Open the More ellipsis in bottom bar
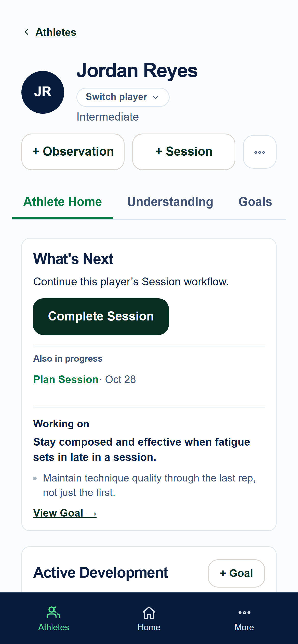 pos(244,613)
